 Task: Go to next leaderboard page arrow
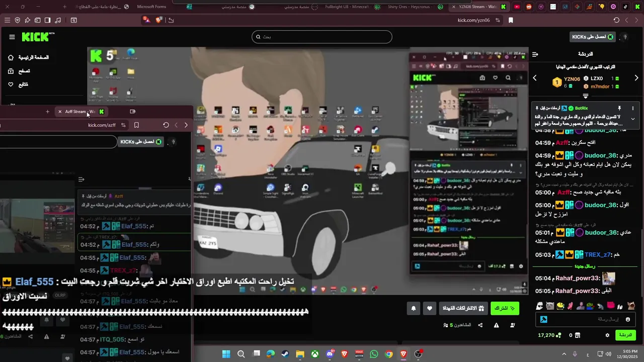click(636, 78)
